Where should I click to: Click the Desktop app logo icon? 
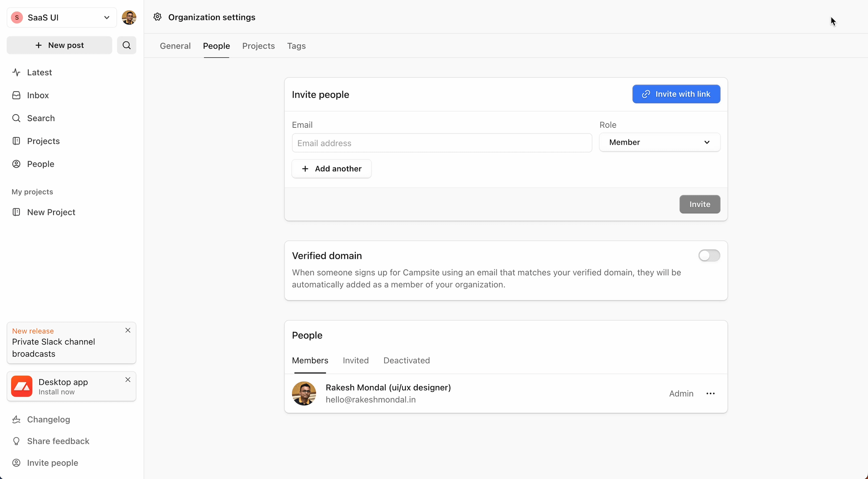22,387
